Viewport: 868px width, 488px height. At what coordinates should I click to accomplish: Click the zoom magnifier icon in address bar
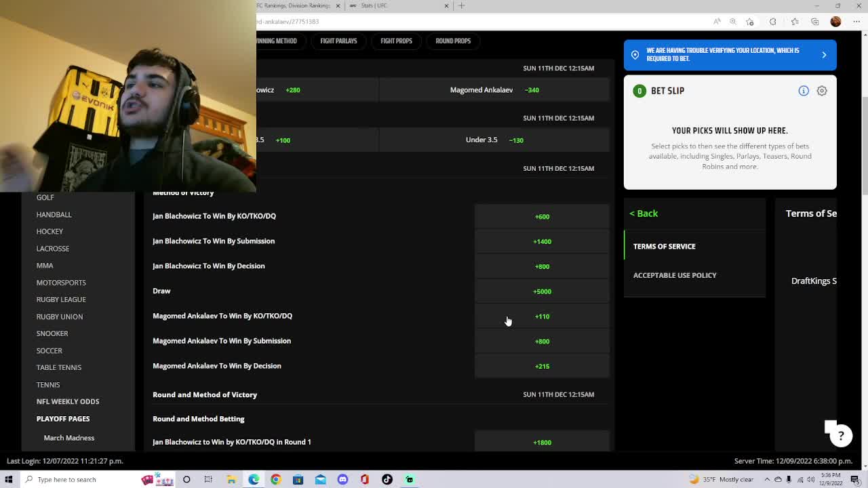(x=734, y=22)
